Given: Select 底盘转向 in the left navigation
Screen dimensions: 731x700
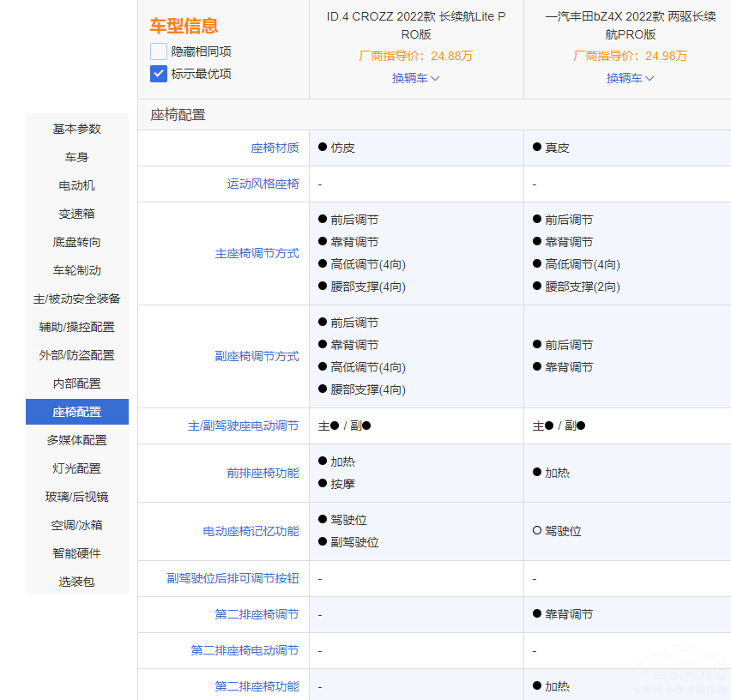Looking at the screenshot, I should (x=77, y=242).
